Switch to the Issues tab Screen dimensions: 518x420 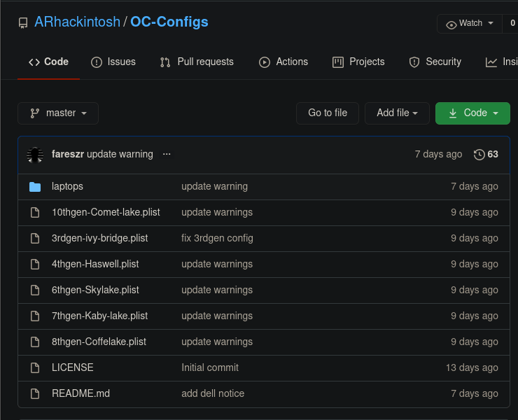pyautogui.click(x=113, y=62)
